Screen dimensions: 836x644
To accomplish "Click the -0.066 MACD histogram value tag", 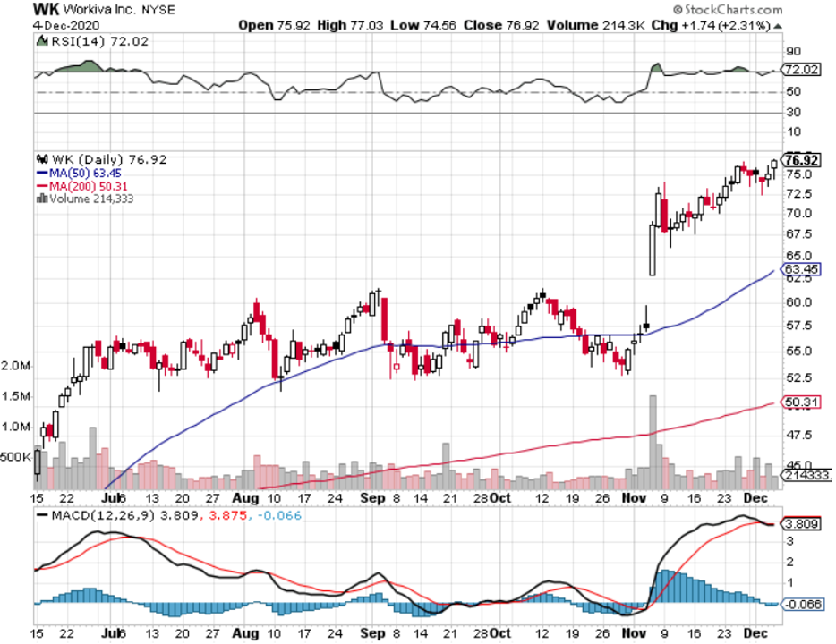I will (801, 605).
